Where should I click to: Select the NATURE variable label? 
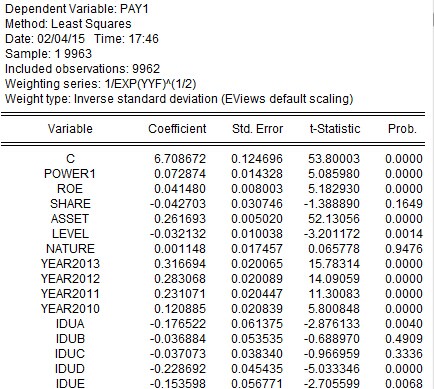(70, 249)
